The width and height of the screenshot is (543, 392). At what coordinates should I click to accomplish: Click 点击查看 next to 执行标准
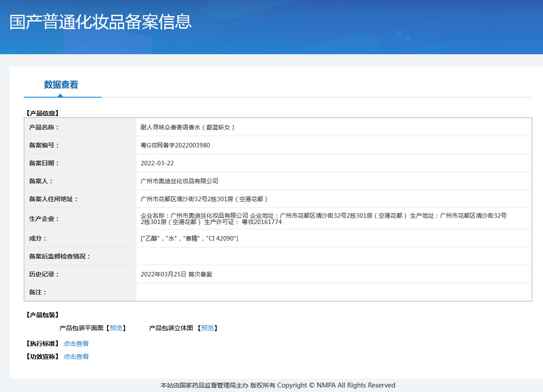tap(76, 344)
